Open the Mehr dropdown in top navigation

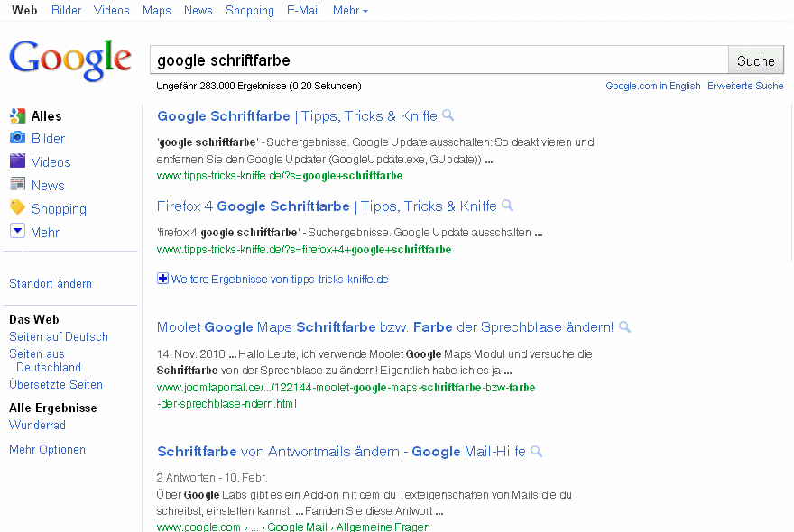tap(350, 10)
